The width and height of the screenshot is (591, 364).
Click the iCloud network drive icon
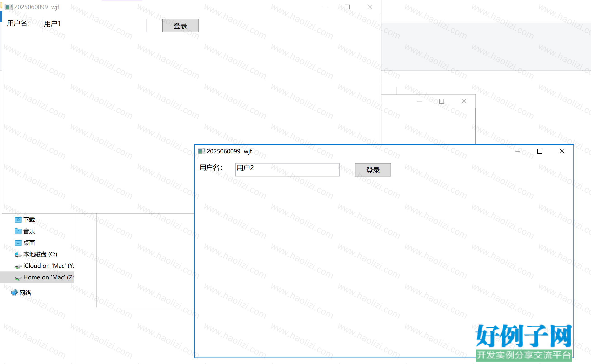point(18,266)
